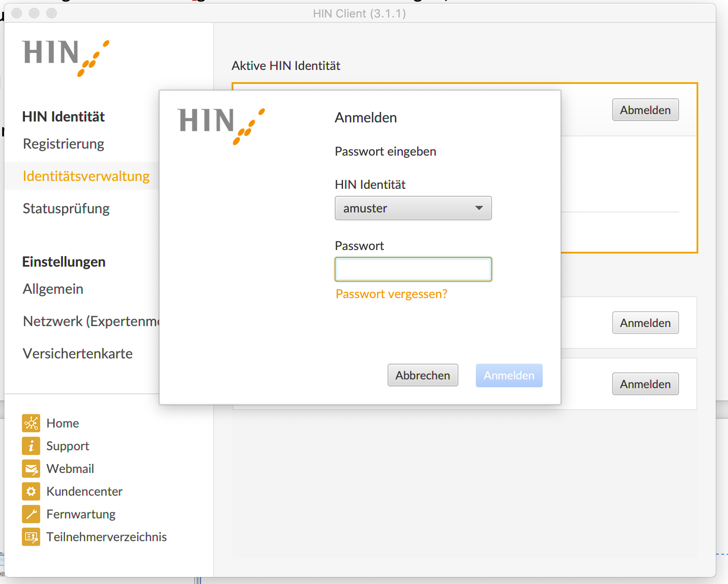Click the Anmelden dialog title
The width and height of the screenshot is (728, 584).
click(x=366, y=118)
